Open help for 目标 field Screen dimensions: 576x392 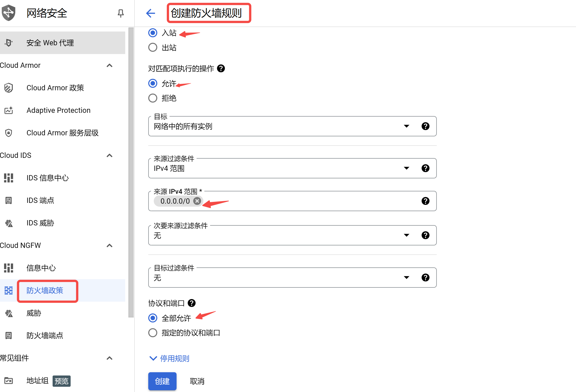tap(425, 126)
